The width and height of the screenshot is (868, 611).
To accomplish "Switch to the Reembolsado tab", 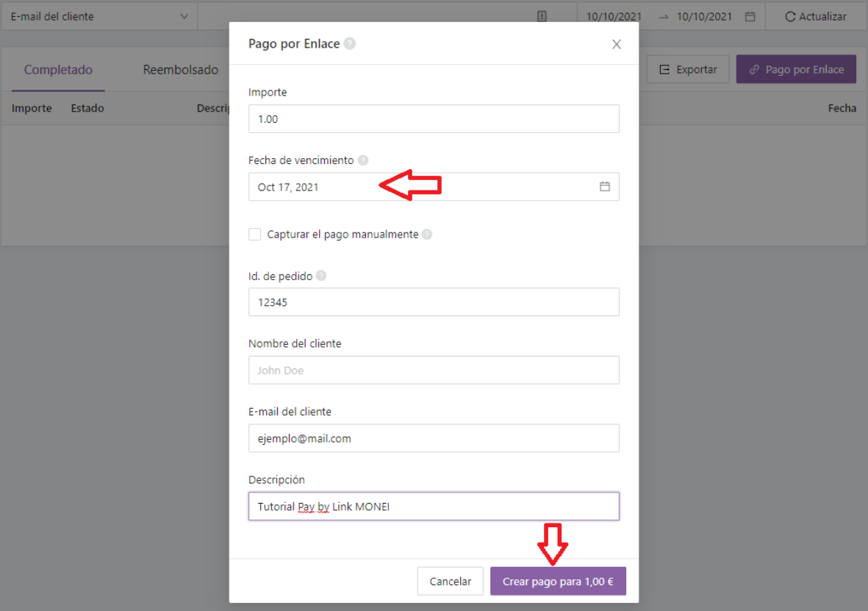I will coord(181,70).
